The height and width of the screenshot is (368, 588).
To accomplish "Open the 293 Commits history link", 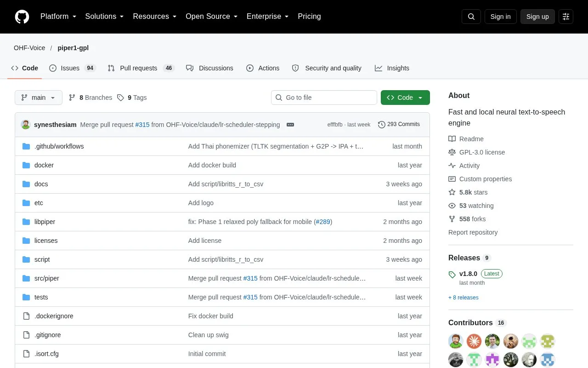I will (x=399, y=124).
